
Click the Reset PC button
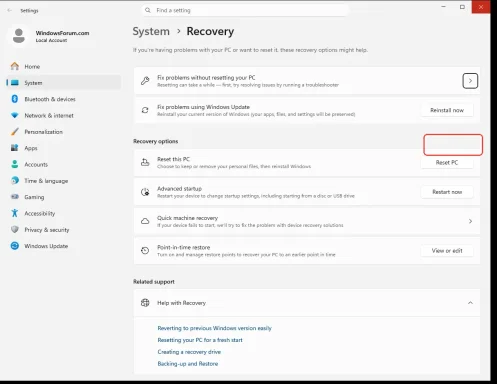(x=447, y=162)
